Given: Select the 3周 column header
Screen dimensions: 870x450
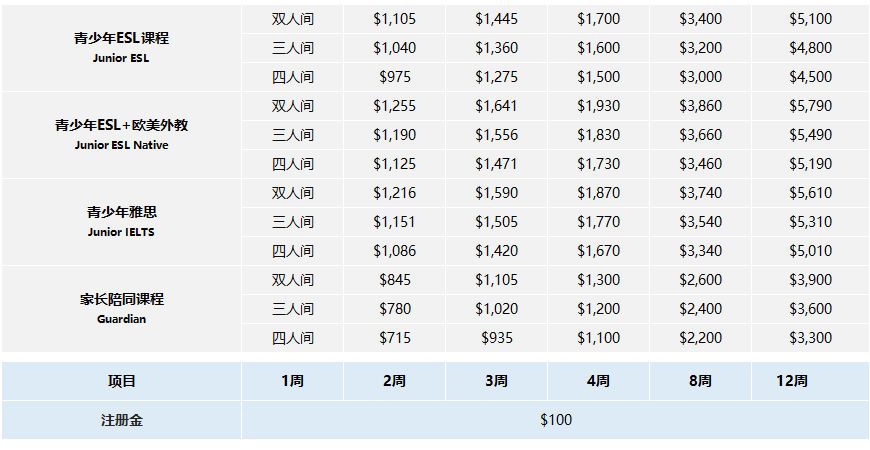Looking at the screenshot, I should [x=497, y=381].
